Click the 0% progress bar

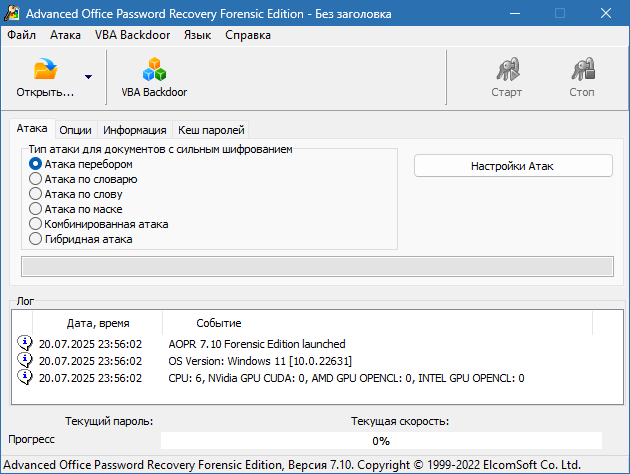(x=381, y=441)
